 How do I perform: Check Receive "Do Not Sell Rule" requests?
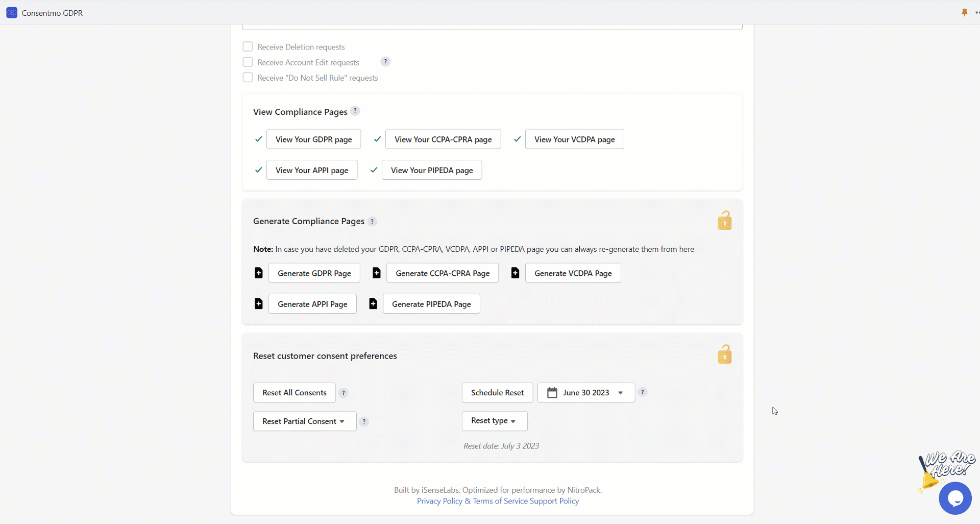click(x=248, y=77)
